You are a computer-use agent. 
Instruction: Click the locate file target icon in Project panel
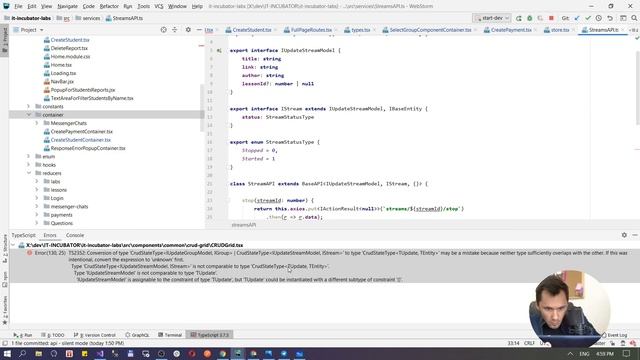tap(163, 30)
